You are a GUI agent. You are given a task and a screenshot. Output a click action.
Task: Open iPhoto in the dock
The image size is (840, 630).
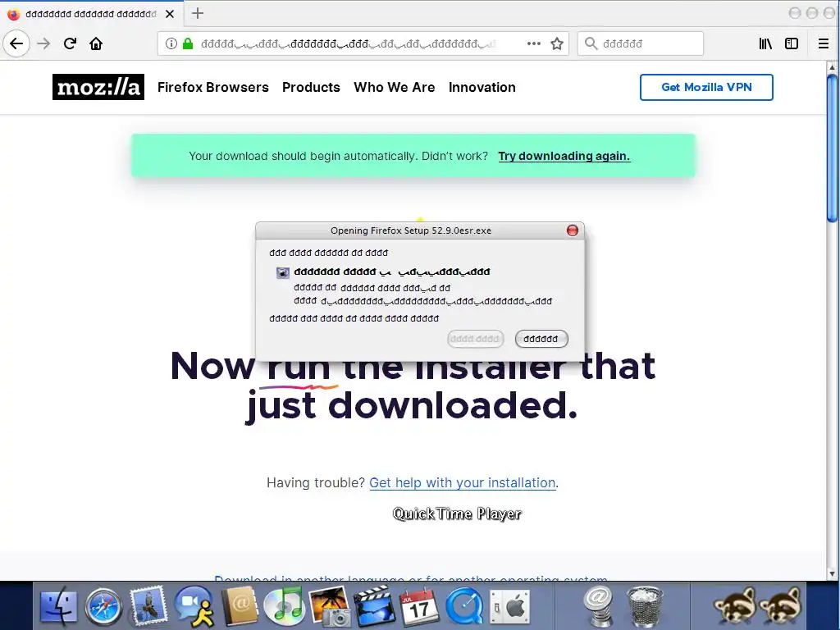point(329,606)
